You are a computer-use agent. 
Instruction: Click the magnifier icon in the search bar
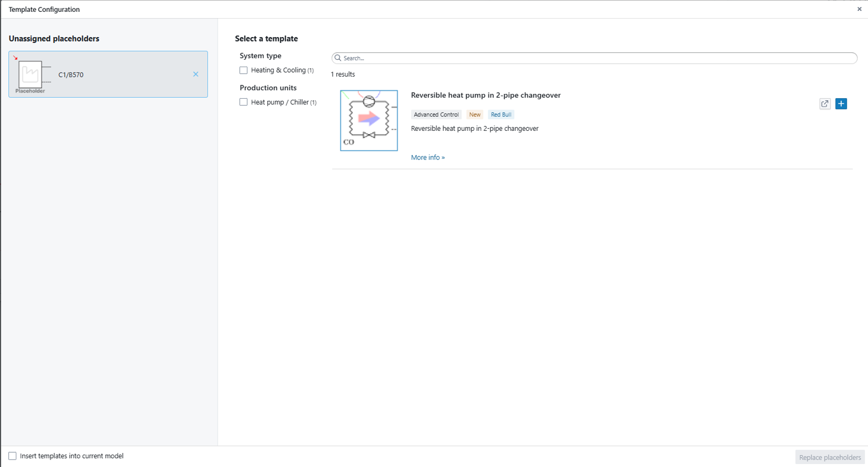(x=338, y=58)
